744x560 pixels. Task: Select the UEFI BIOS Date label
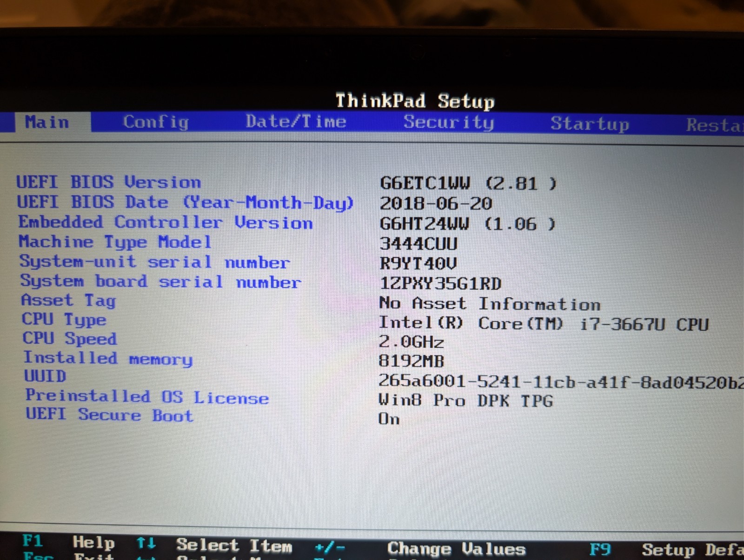(185, 202)
